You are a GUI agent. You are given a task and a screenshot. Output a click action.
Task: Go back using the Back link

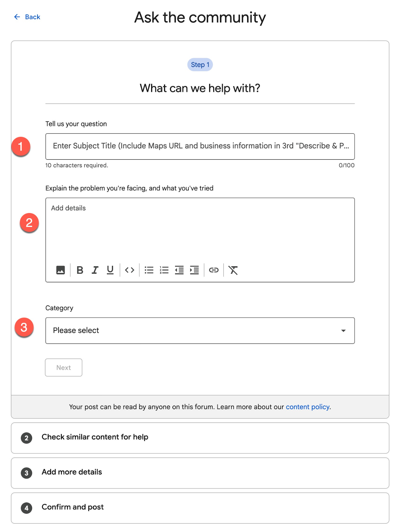[x=27, y=17]
